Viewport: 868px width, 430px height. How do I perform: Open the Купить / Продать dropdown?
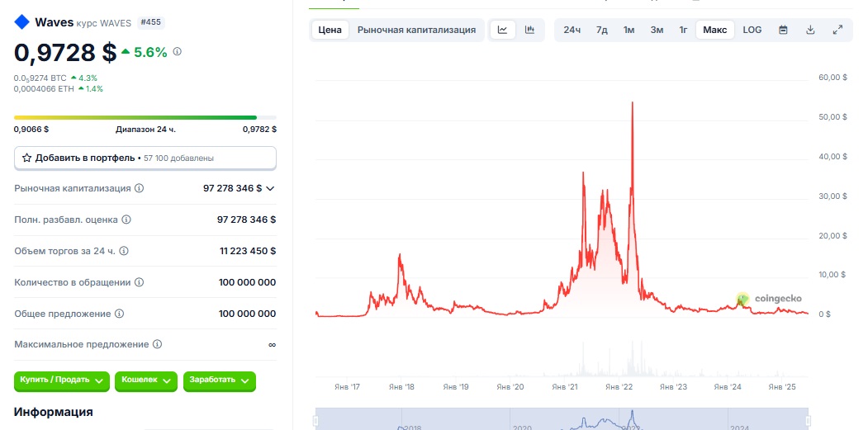click(x=61, y=380)
